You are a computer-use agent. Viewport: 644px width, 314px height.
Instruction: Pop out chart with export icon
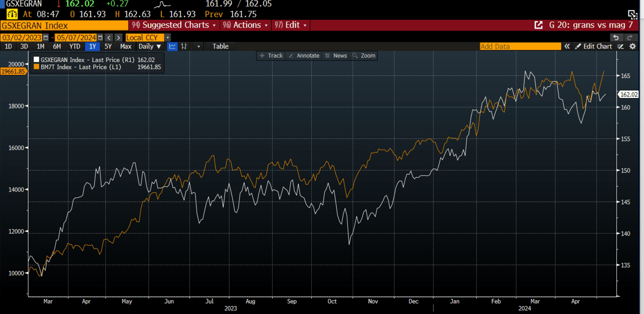(x=538, y=25)
